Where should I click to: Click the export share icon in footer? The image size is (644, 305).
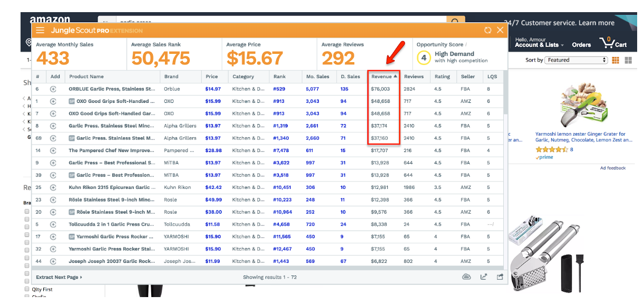pos(500,277)
